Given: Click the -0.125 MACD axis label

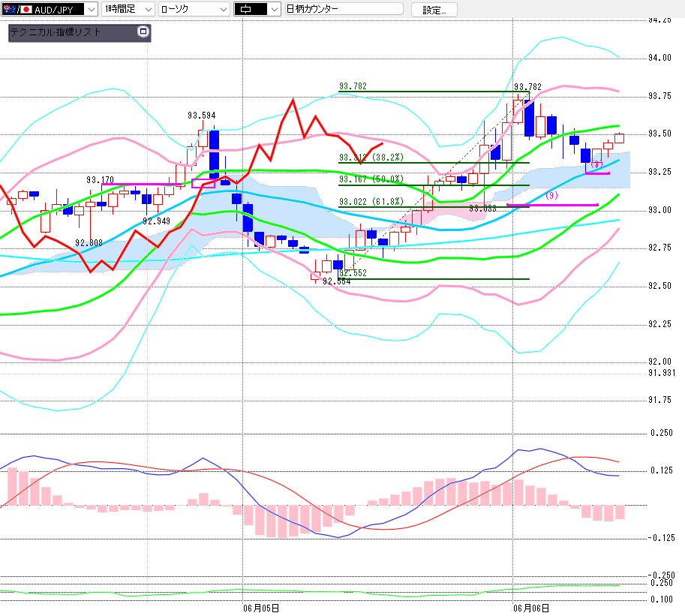Looking at the screenshot, I should tap(662, 538).
